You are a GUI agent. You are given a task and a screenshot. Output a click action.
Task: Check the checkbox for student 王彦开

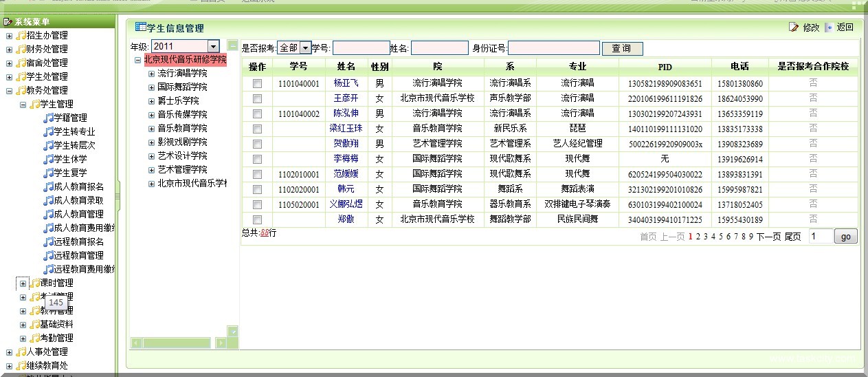257,98
